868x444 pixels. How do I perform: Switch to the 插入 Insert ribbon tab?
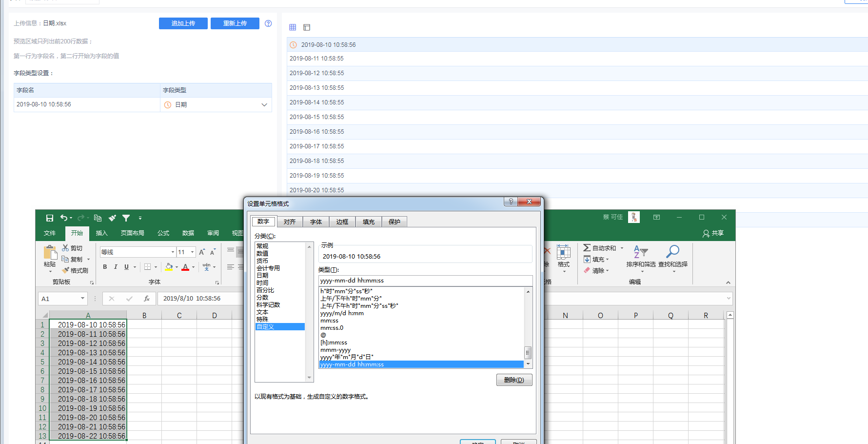pos(101,233)
